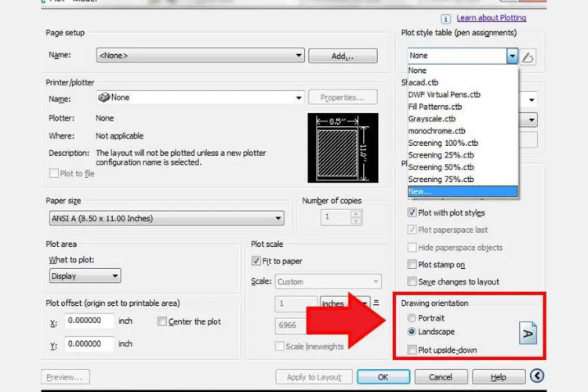Toggle Scale lineweights checkbox
The width and height of the screenshot is (588, 392).
coord(279,347)
